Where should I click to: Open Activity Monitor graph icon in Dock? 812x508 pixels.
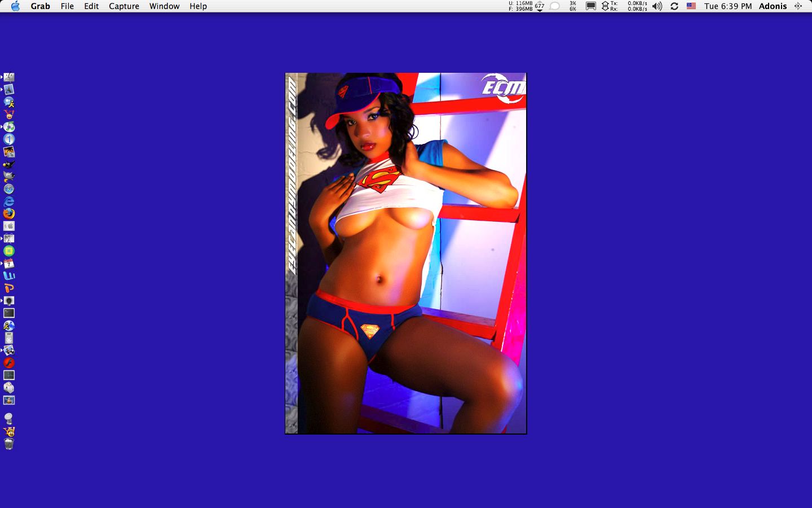[x=9, y=375]
